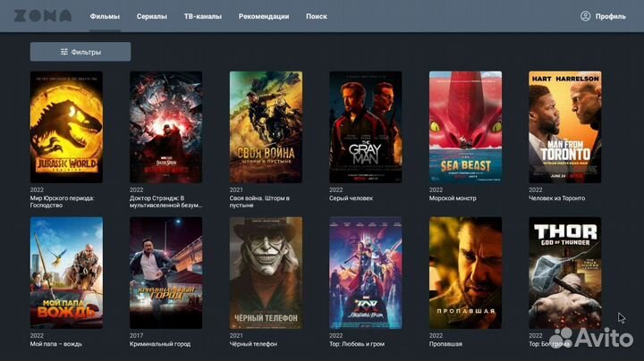Open The Gray Man poster
This screenshot has width=644, height=361.
(366, 127)
